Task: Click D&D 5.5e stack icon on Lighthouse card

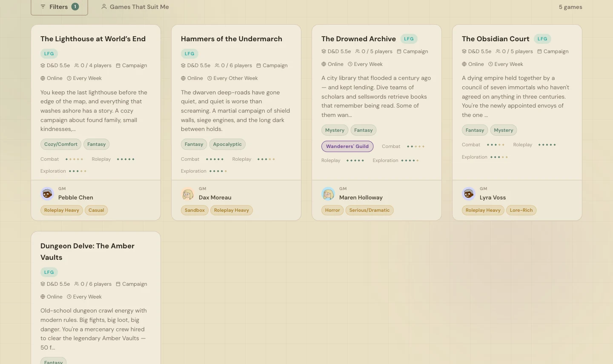Action: (43, 65)
